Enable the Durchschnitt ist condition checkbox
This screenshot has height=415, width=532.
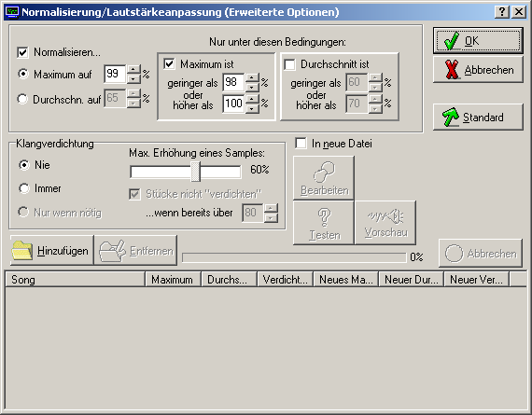coord(289,64)
